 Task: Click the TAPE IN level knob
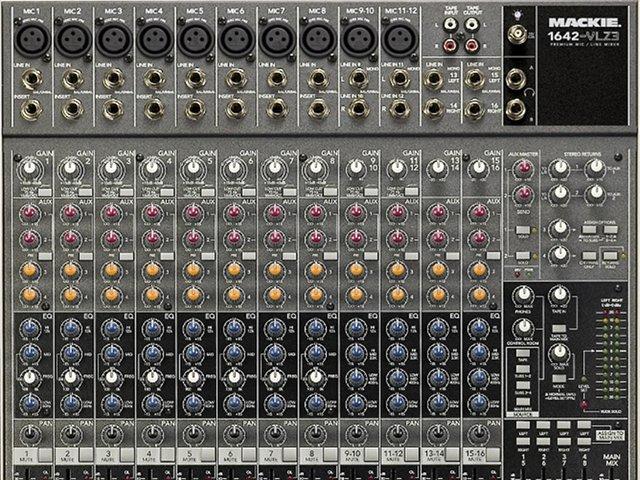559,295
